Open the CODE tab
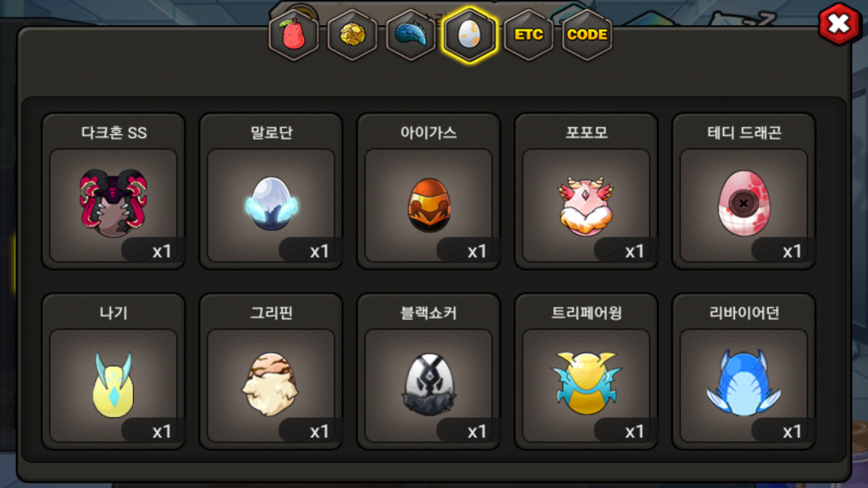The image size is (868, 488). (587, 35)
